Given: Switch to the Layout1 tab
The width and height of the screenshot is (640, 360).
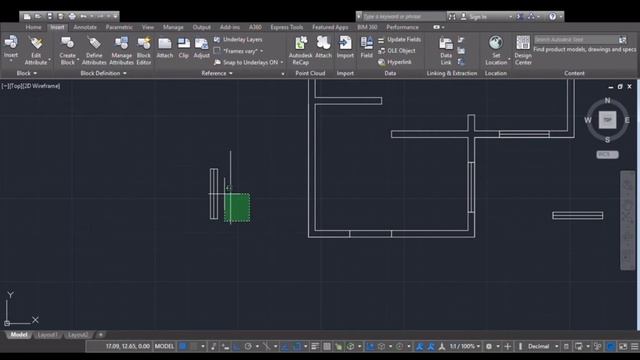Looking at the screenshot, I should pos(47,335).
